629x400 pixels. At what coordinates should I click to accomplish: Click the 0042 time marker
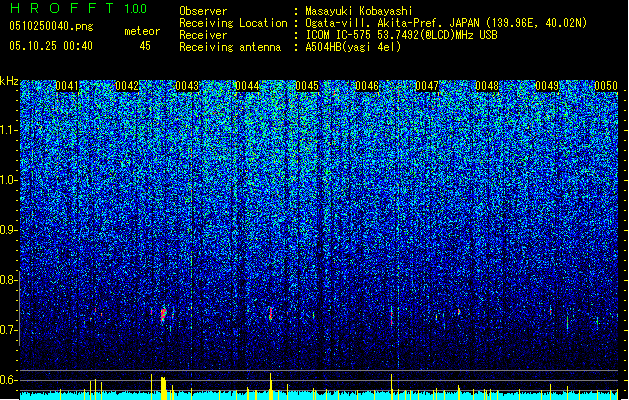pyautogui.click(x=127, y=86)
